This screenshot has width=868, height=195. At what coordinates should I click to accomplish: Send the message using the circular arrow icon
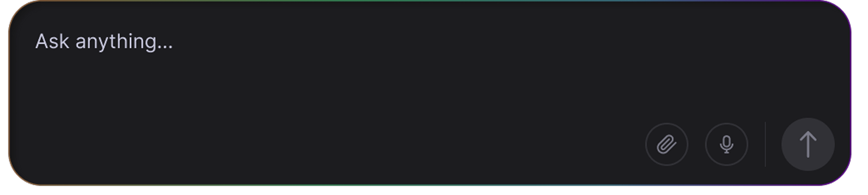[808, 144]
